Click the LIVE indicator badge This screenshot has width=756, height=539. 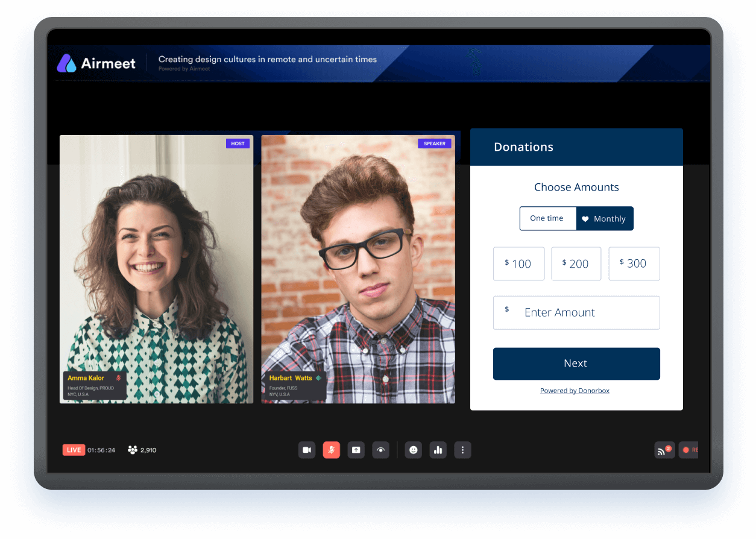click(74, 450)
